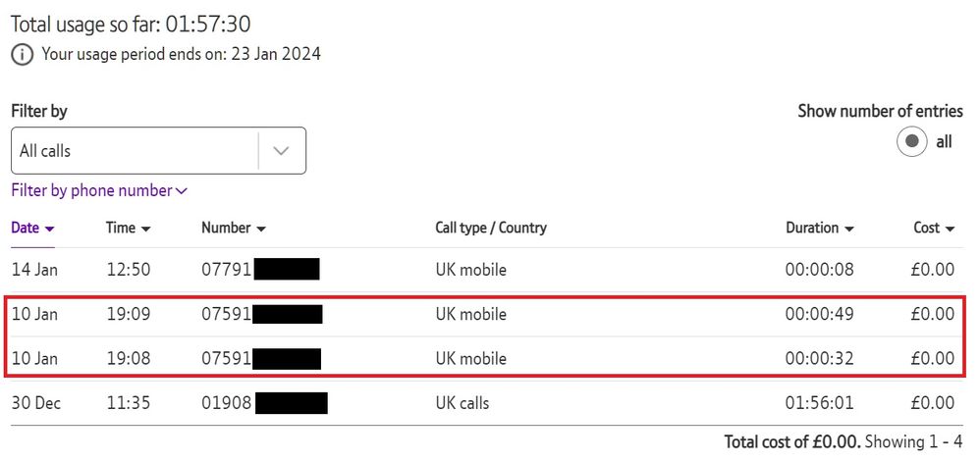The height and width of the screenshot is (463, 980).
Task: Select the 30 Dec call row
Action: [481, 402]
